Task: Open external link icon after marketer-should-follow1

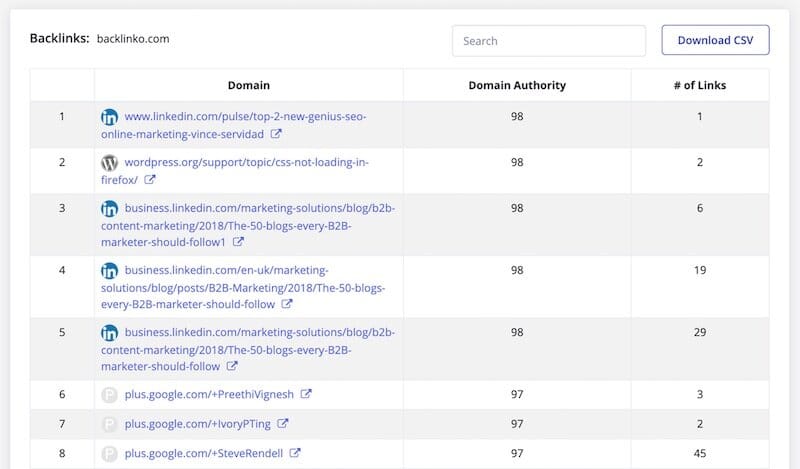Action: (x=238, y=242)
